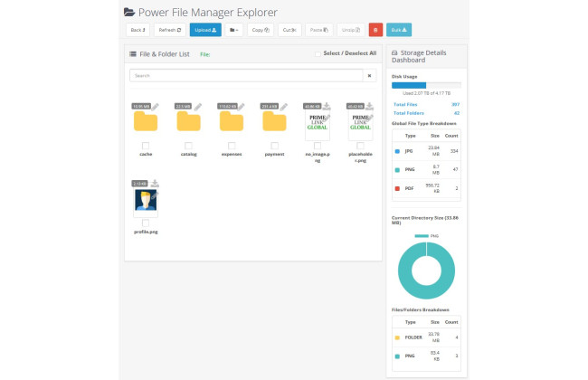Click the red delete trash button
588x380 pixels.
tap(375, 30)
